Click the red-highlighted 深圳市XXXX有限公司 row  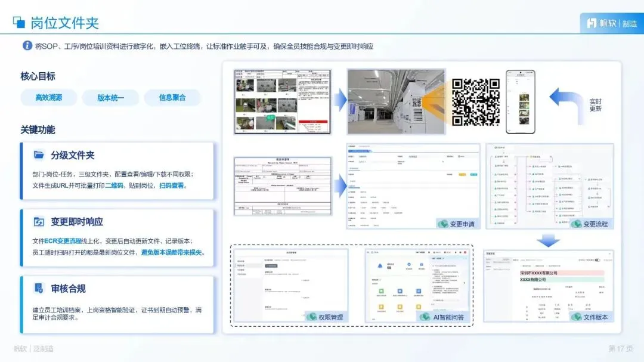(x=562, y=273)
